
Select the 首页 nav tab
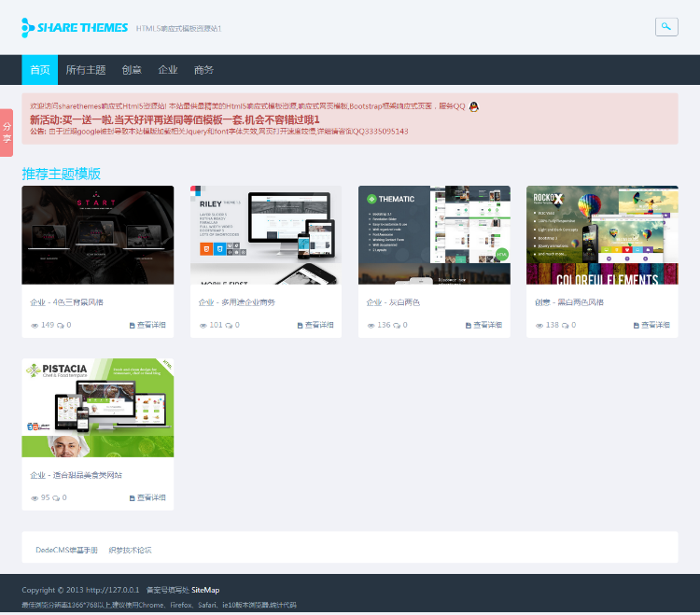click(x=40, y=70)
